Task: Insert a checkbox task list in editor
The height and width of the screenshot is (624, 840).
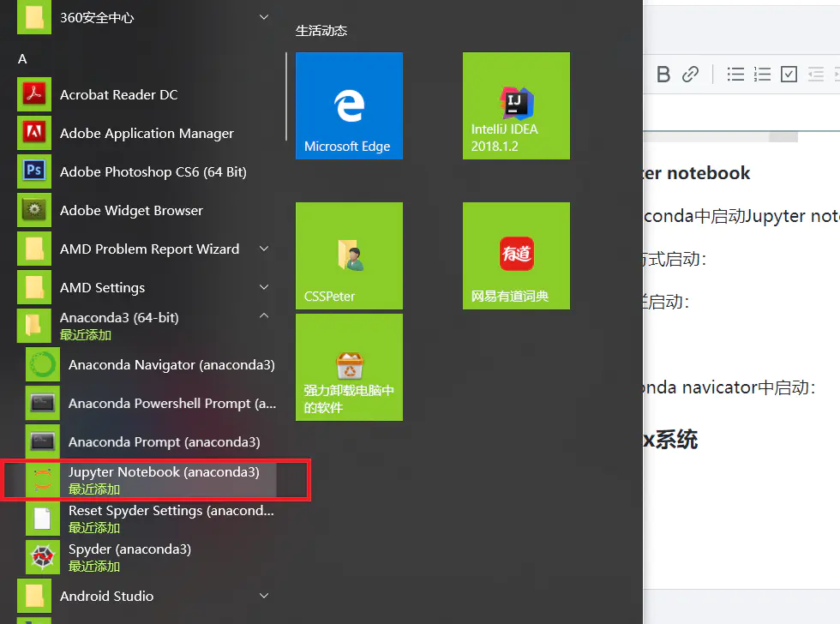Action: tap(789, 74)
